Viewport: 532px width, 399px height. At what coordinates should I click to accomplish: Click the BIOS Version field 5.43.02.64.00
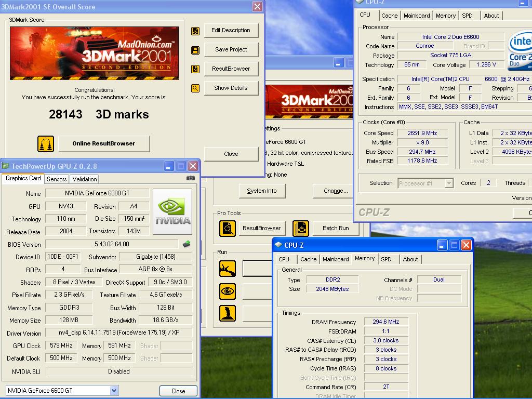[x=112, y=244]
